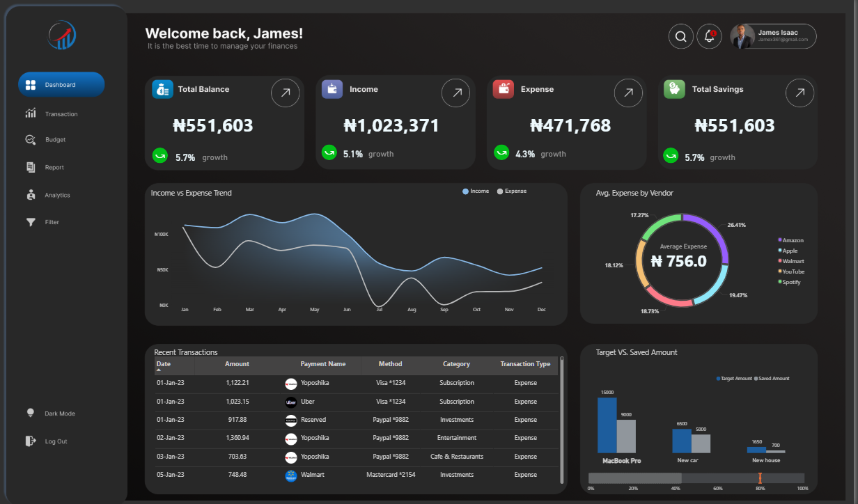Screen dimensions: 858x504
Task: Click the red Expense wallet icon
Action: click(x=504, y=89)
